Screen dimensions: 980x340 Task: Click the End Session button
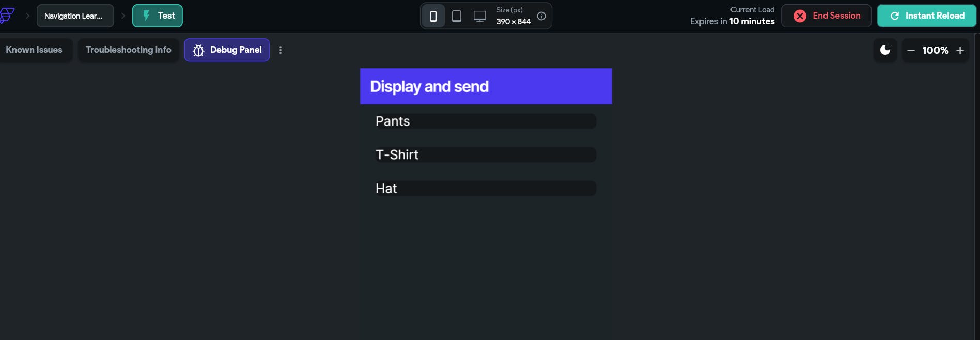pyautogui.click(x=826, y=16)
